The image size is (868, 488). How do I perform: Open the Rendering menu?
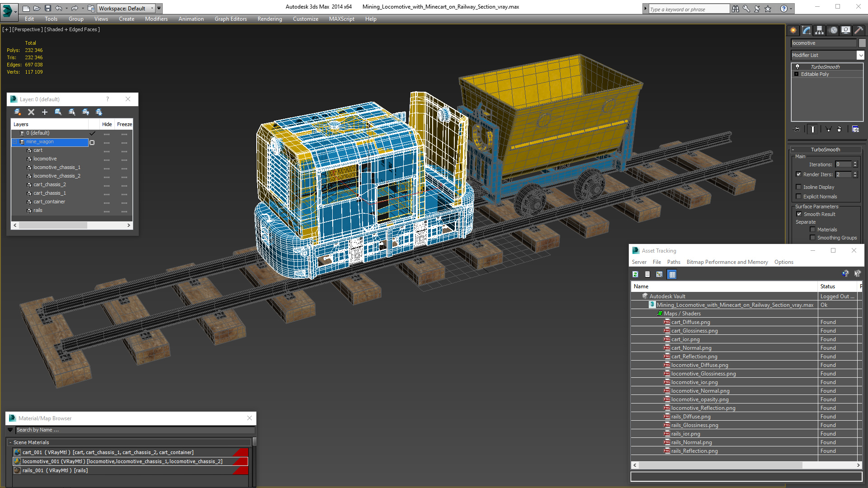(x=269, y=19)
